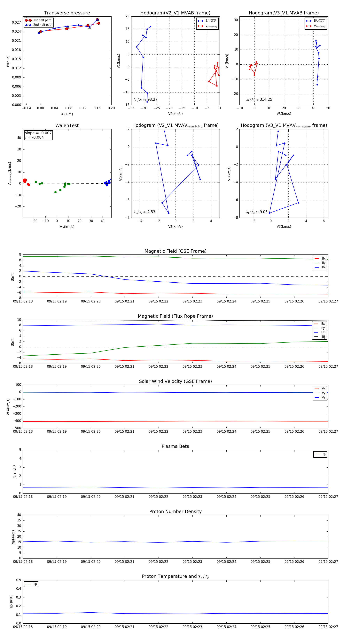Click the |B| legend entry
Viewport: 351px width, 644px height.
(x=320, y=337)
